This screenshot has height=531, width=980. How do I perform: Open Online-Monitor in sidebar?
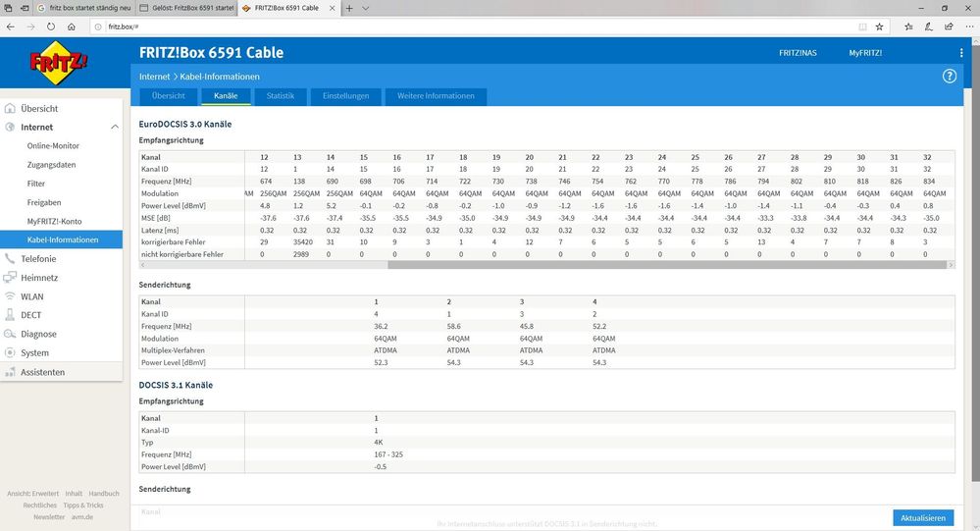(x=53, y=145)
